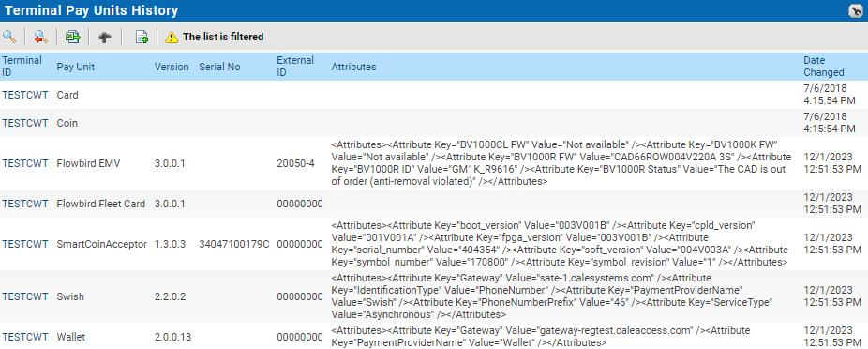868x349 pixels.
Task: Open TESTCWT link in SmartCoinAcceptor row
Action: click(x=25, y=244)
